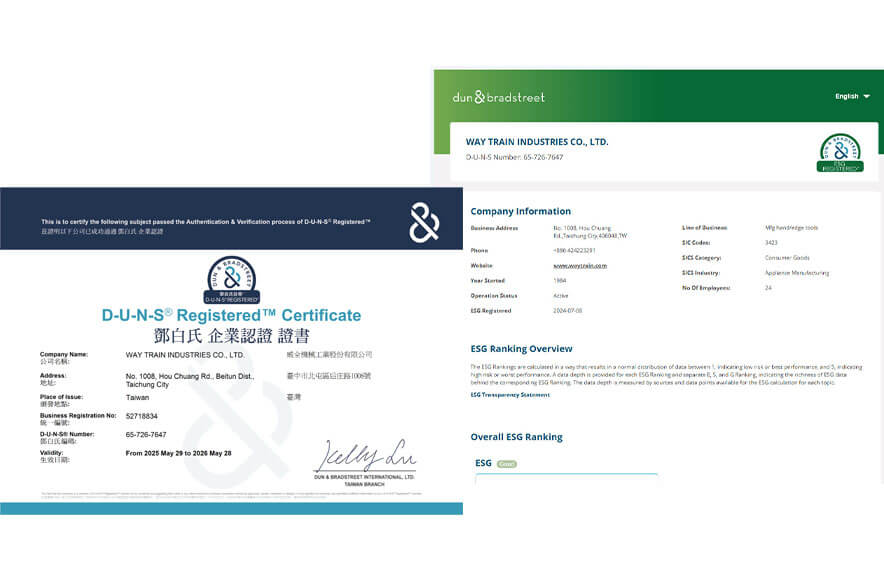This screenshot has height=587, width=884.
Task: Click the dun & bradstreet logo in the green header
Action: (498, 97)
